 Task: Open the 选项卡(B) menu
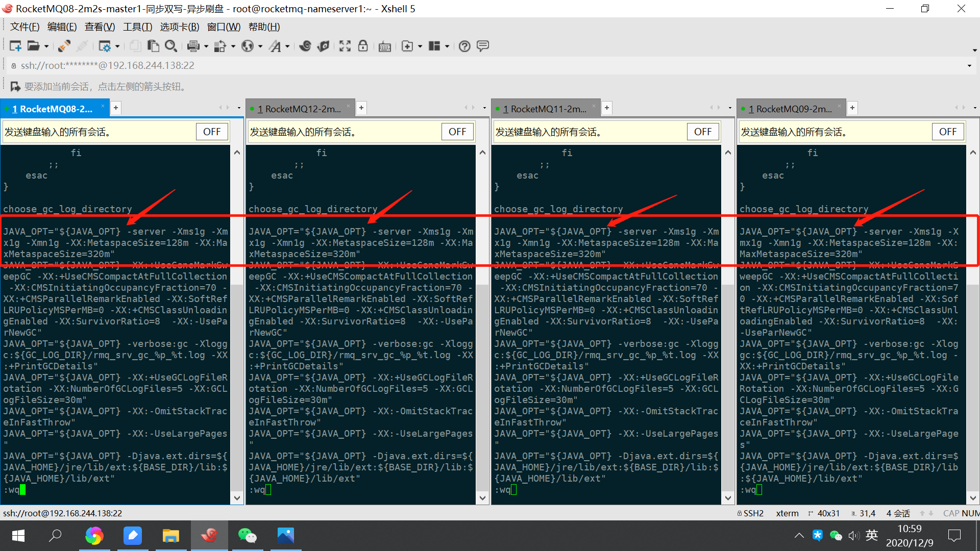[180, 27]
